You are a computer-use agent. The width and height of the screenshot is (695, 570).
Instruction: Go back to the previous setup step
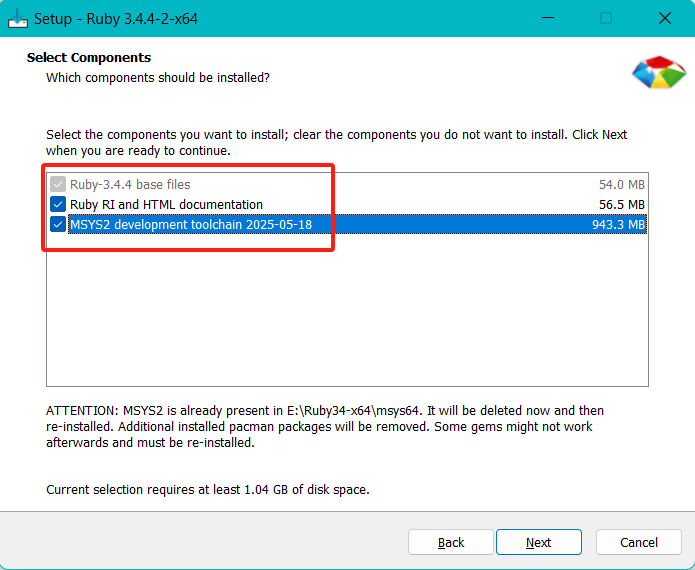[451, 542]
